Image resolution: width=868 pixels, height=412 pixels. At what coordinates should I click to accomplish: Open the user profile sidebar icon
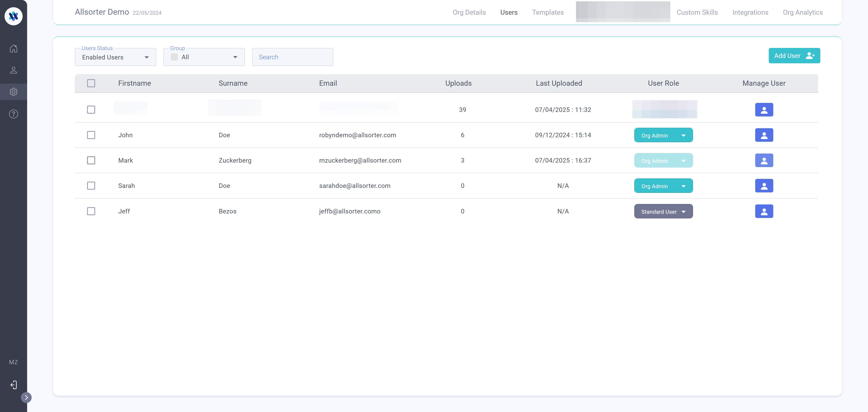(x=14, y=70)
